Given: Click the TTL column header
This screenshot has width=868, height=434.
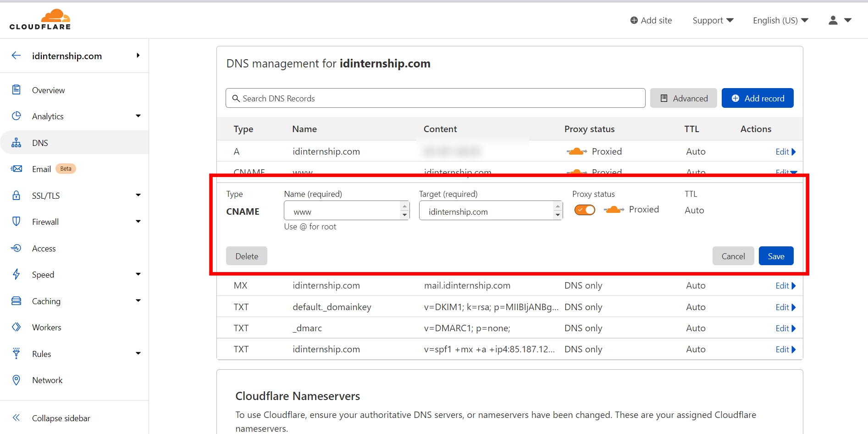Looking at the screenshot, I should [x=691, y=129].
